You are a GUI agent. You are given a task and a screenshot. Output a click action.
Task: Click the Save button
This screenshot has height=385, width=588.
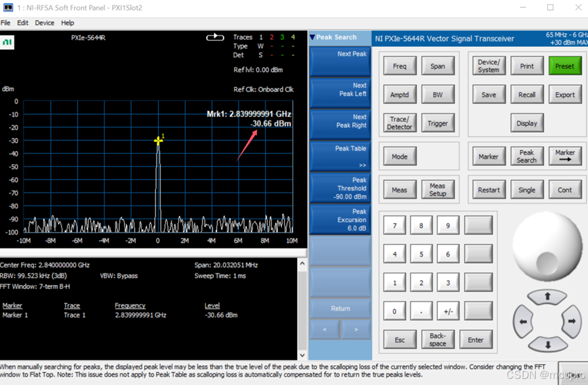(x=489, y=95)
